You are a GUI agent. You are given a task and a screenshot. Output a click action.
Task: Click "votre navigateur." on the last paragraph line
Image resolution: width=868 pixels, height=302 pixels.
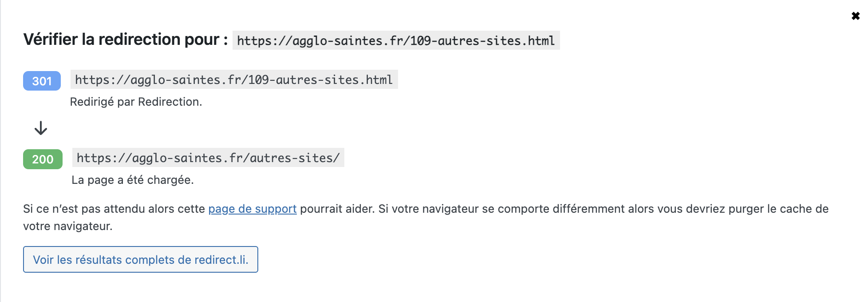tap(67, 226)
